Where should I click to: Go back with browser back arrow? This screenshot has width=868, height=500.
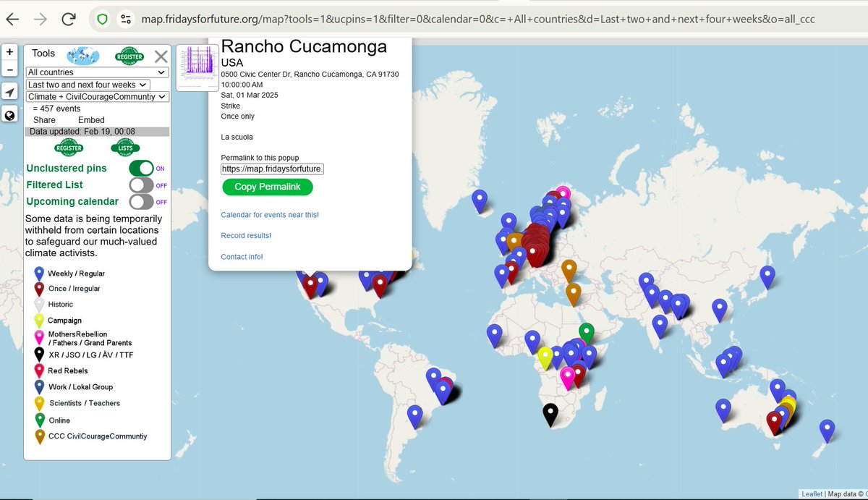(x=13, y=19)
